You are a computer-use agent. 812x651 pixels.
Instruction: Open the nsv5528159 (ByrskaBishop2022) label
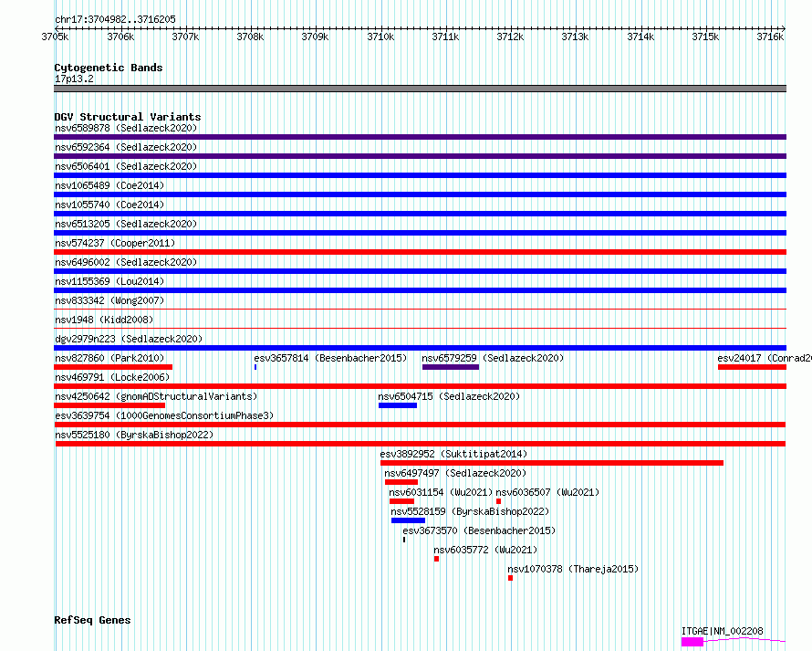pyautogui.click(x=470, y=511)
